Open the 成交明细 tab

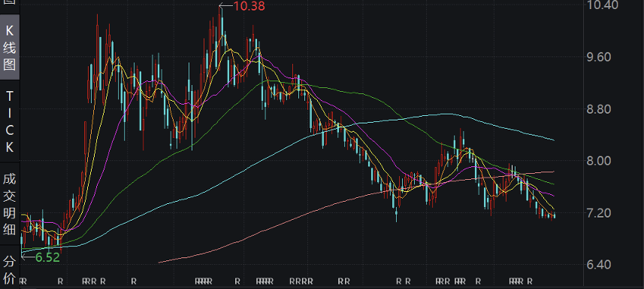[10, 204]
